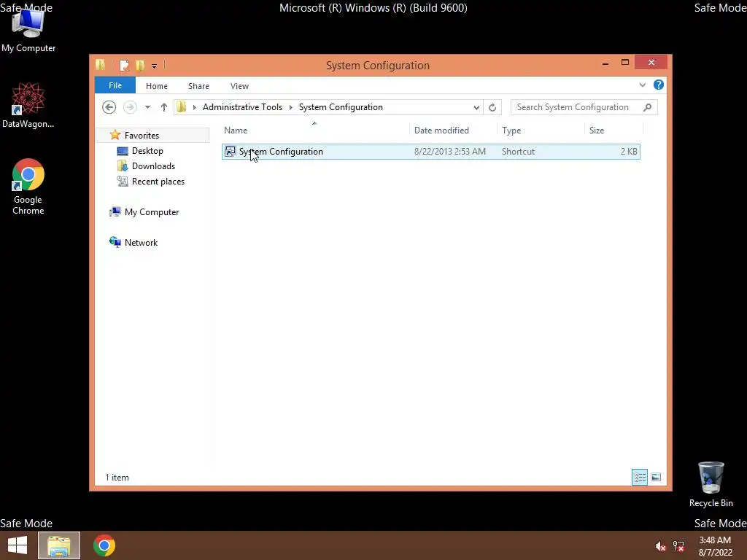Viewport: 747px width, 560px height.
Task: Click the System Configuration breadcrumb
Action: (341, 107)
